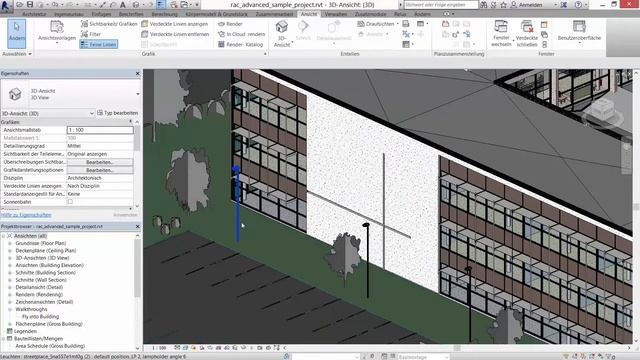Image resolution: width=640 pixels, height=360 pixels.
Task: Select the Ändern modify tool
Action: coord(17,33)
